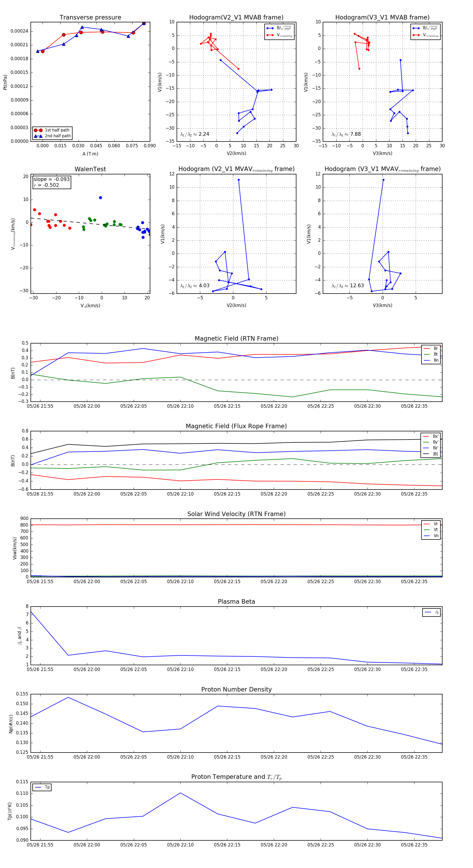473x868 pixels.
Task: Click '05/26 22:35' tick under the Proton Temperature plot
Action: point(414,845)
